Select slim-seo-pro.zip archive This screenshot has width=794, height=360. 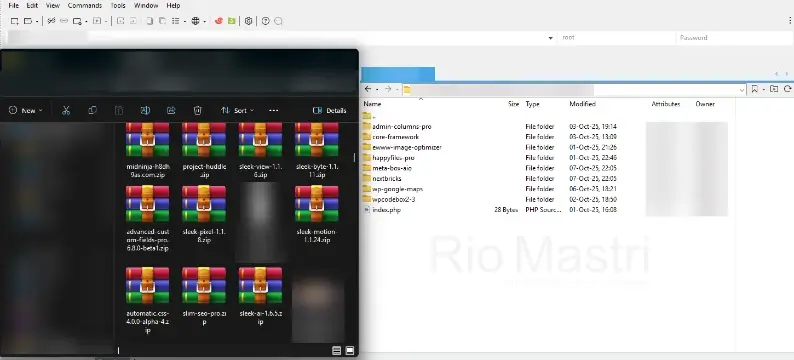204,296
